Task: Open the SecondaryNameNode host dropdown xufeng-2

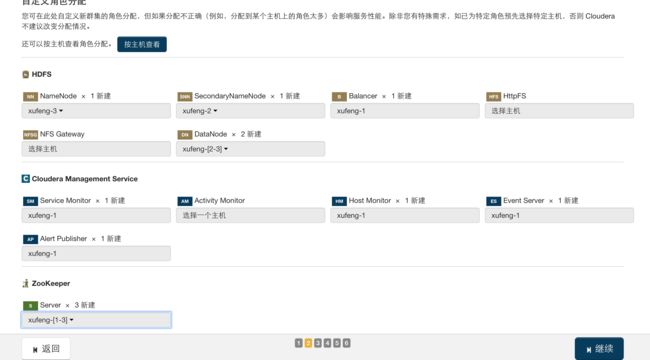Action: 250,111
